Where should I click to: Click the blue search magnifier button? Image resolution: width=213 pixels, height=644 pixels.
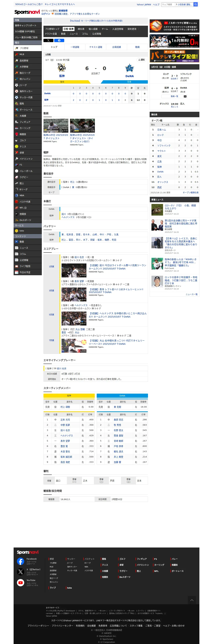click(x=196, y=4)
